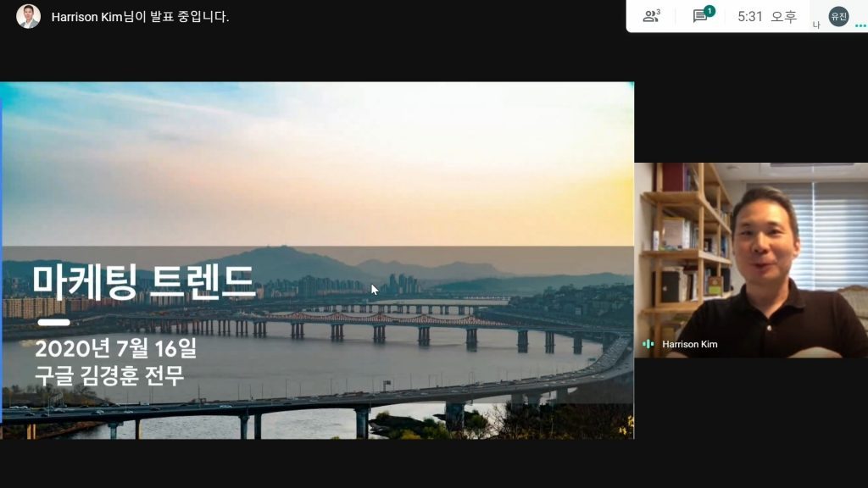Click the green speaking indicator on Harrison's tile

(x=648, y=344)
